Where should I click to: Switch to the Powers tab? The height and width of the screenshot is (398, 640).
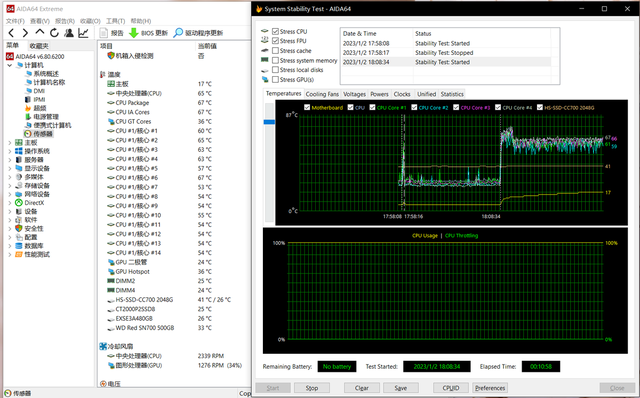379,94
